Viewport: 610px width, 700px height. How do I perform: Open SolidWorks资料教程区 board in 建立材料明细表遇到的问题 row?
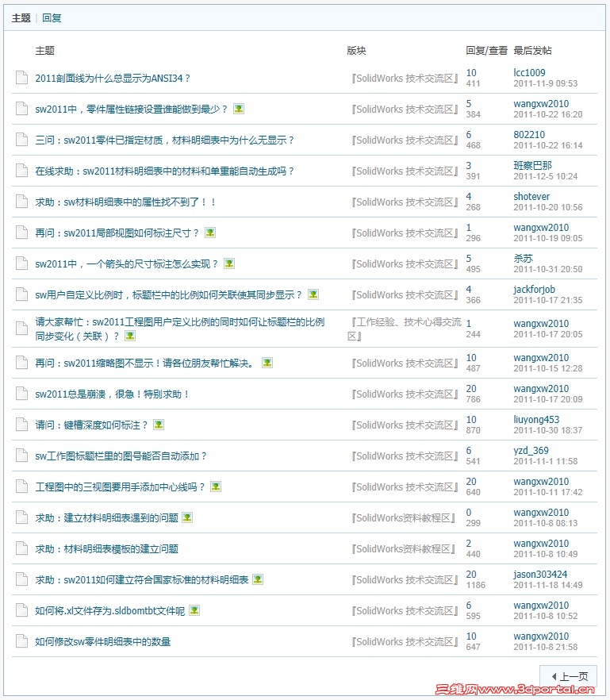pyautogui.click(x=404, y=517)
